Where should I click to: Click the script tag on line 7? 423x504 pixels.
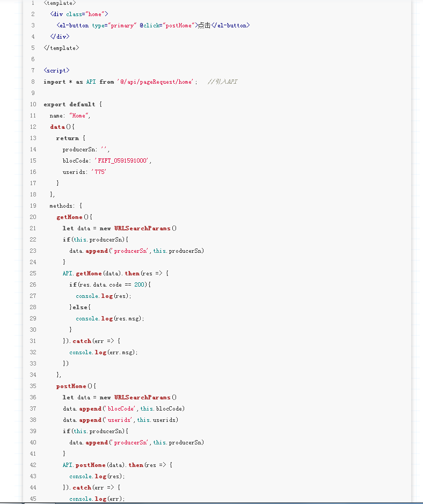coord(56,70)
